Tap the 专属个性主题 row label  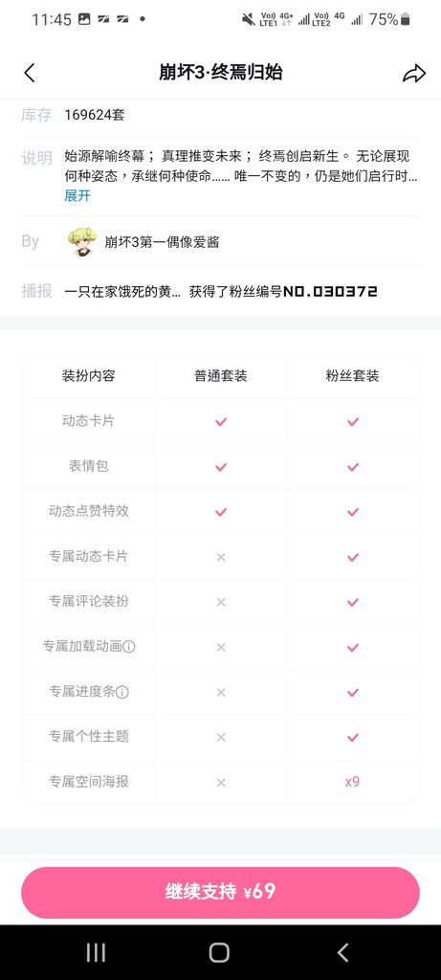click(89, 736)
